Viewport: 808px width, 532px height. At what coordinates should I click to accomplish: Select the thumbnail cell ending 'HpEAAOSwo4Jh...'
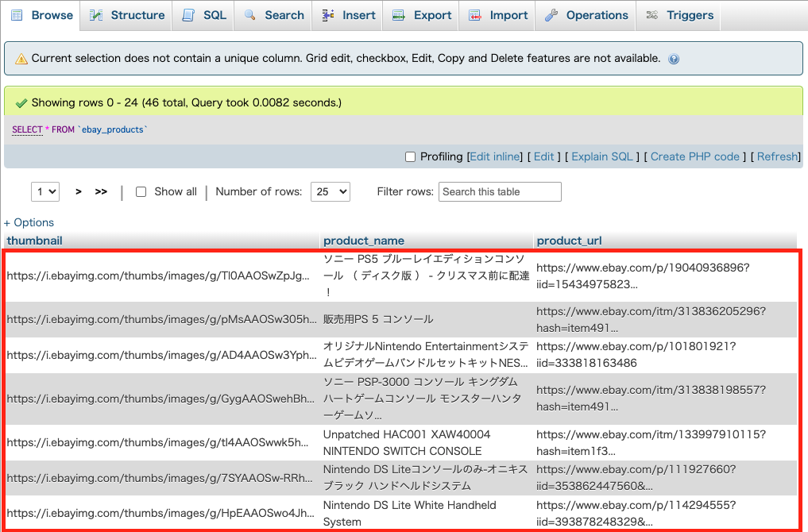162,514
